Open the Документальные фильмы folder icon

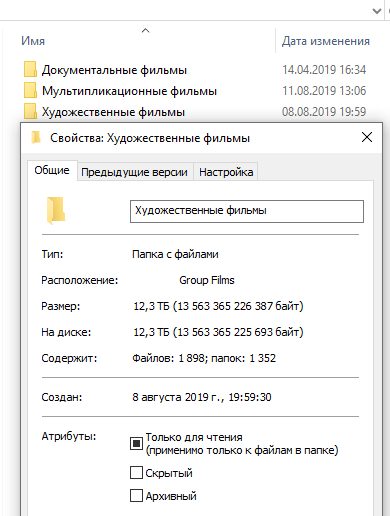pos(30,69)
